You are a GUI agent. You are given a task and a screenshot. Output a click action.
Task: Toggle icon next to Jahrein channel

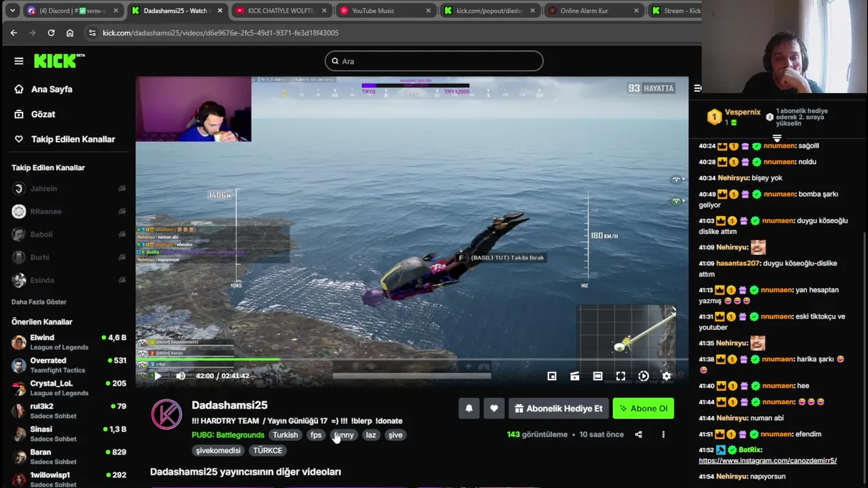click(122, 188)
